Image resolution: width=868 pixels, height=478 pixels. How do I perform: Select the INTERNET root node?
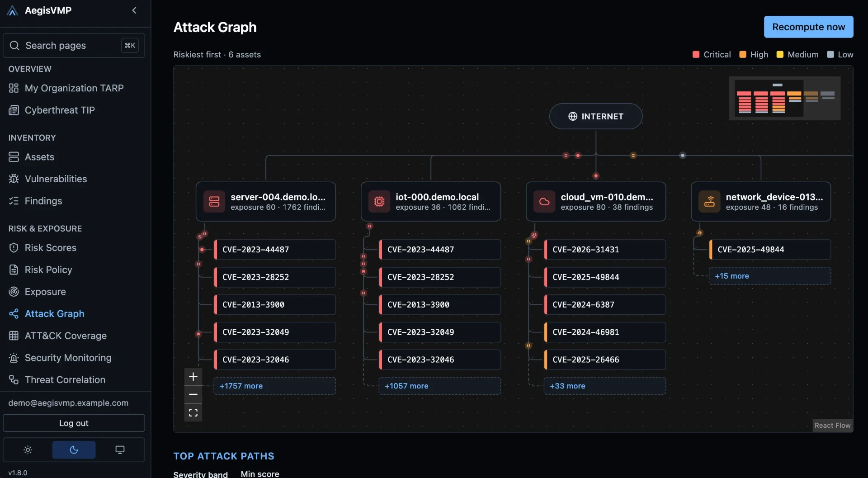(x=596, y=116)
